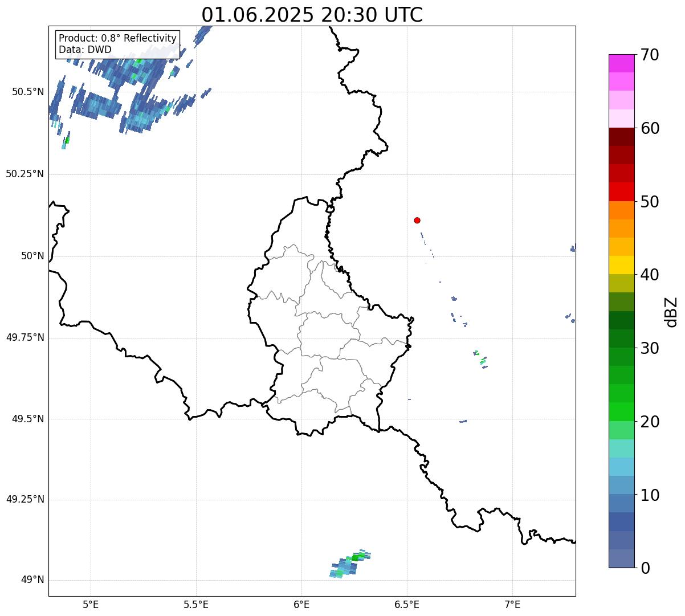Image resolution: width=685 pixels, height=616 pixels.
Task: Click the 6°E longitude label
Action: click(x=301, y=605)
